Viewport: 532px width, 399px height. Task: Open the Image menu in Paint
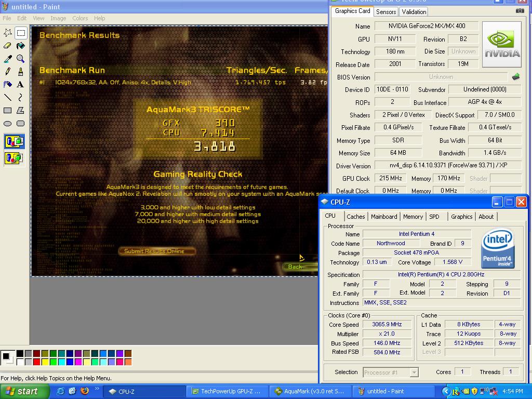click(58, 18)
